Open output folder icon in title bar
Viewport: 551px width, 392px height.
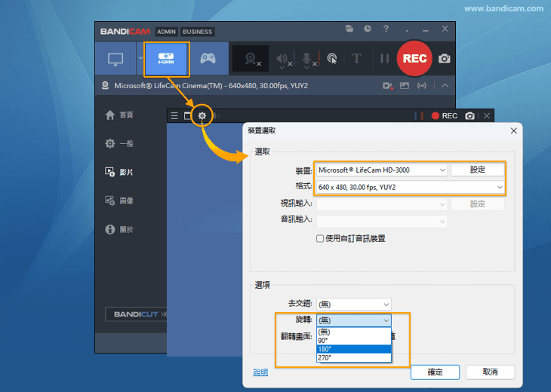[x=349, y=29]
